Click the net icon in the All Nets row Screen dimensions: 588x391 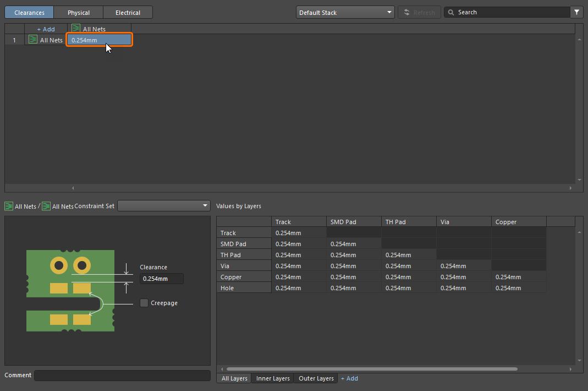pyautogui.click(x=33, y=40)
